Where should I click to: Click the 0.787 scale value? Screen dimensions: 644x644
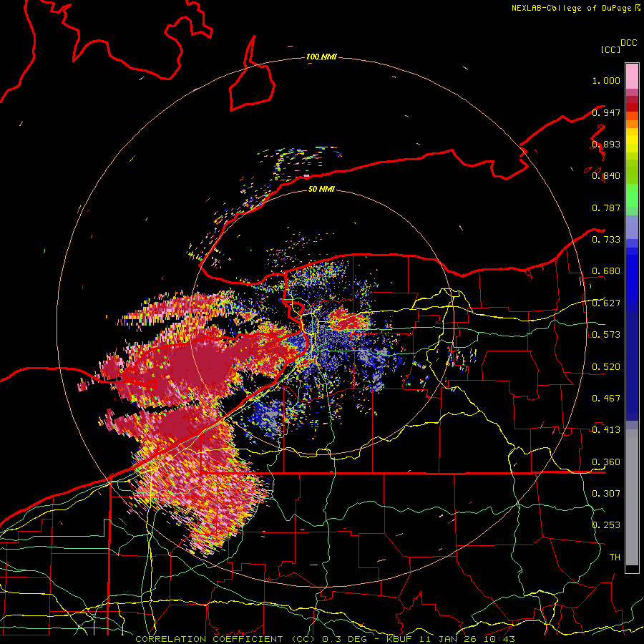(x=606, y=208)
